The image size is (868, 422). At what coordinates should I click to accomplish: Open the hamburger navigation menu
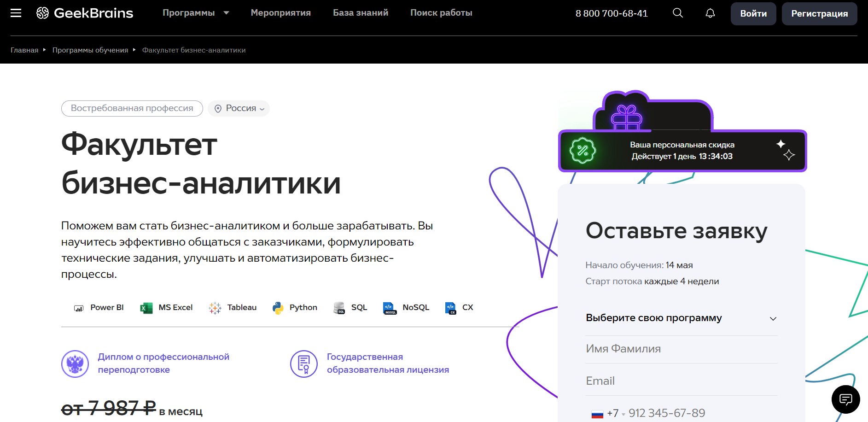[16, 12]
